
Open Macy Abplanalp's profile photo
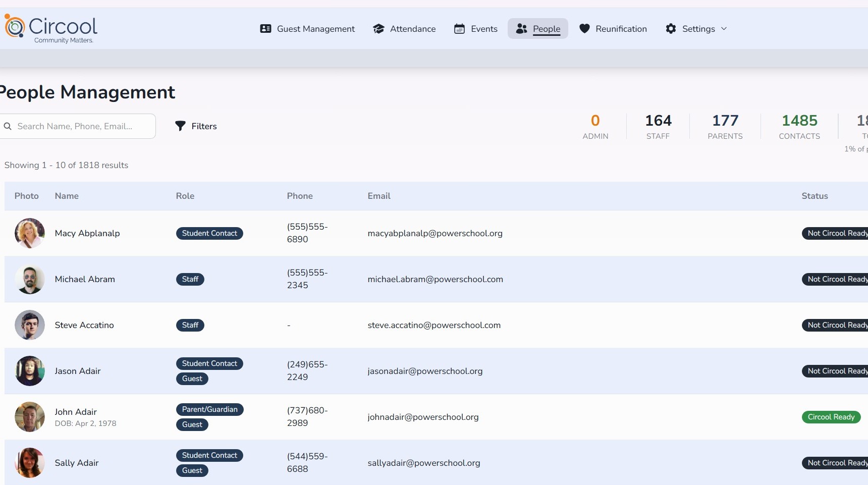pos(30,233)
